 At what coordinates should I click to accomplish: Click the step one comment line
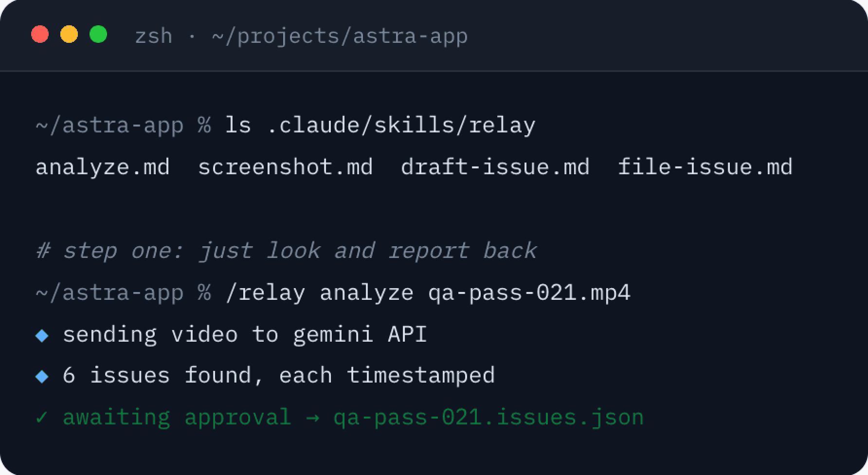click(x=286, y=251)
